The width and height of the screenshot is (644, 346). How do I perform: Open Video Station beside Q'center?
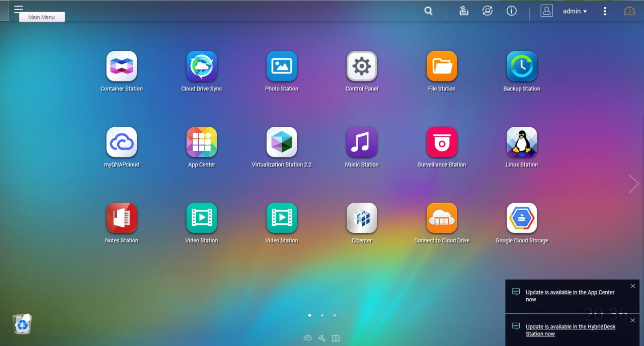click(x=282, y=218)
